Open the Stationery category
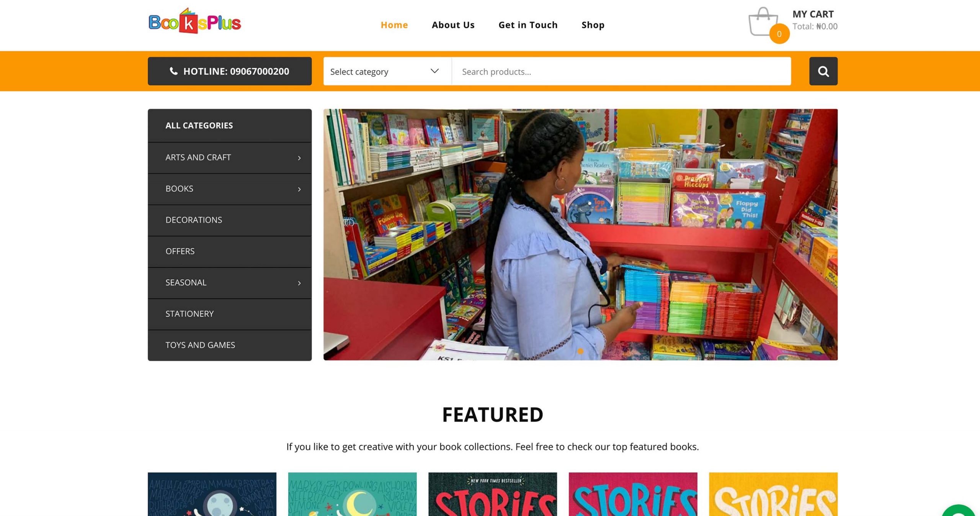Image resolution: width=980 pixels, height=516 pixels. coord(230,314)
